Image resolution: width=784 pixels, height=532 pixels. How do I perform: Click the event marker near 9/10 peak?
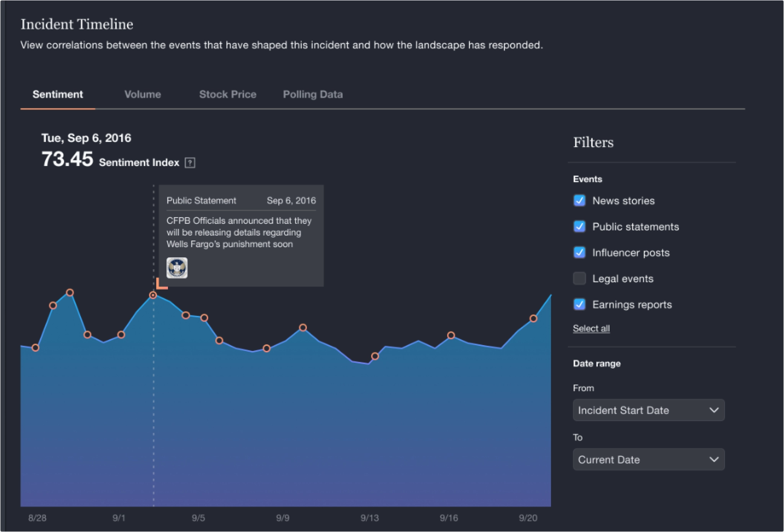303,328
